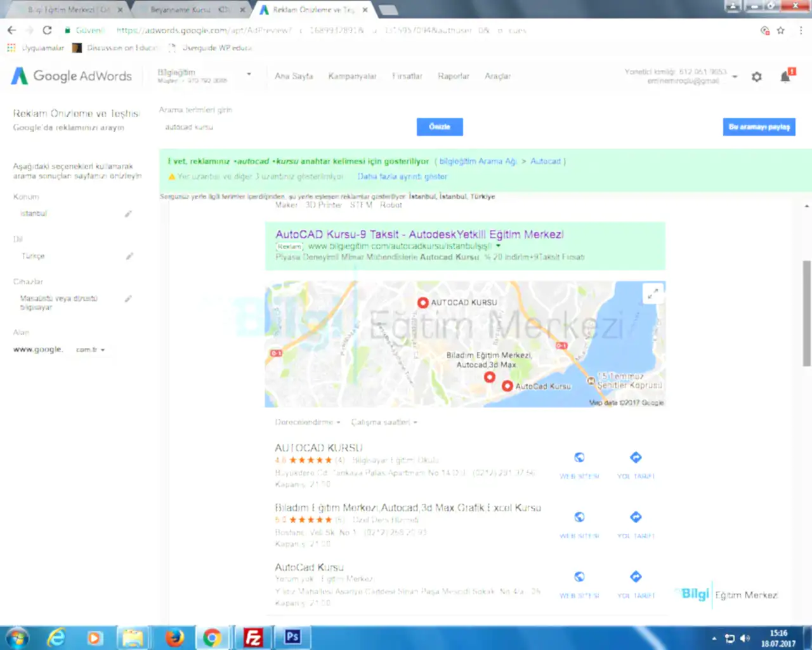
Task: Click the Daha fazla ayrıntı göster link
Action: 402,176
